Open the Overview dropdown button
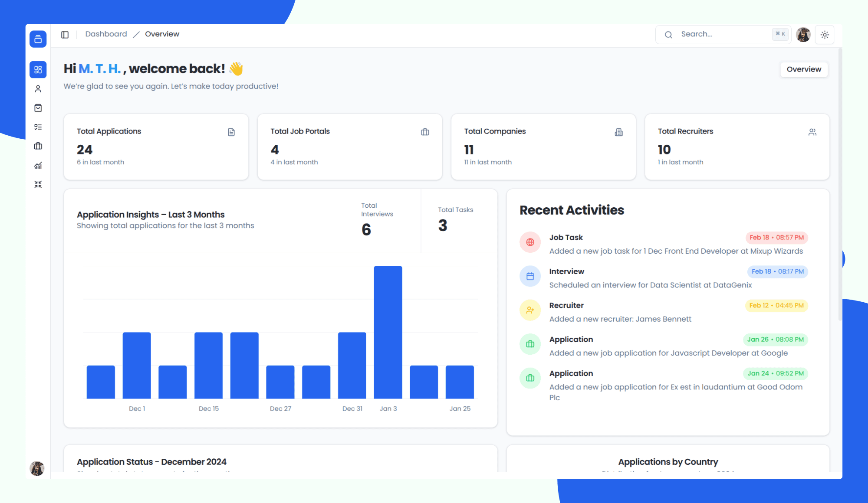The width and height of the screenshot is (868, 503). click(x=804, y=69)
